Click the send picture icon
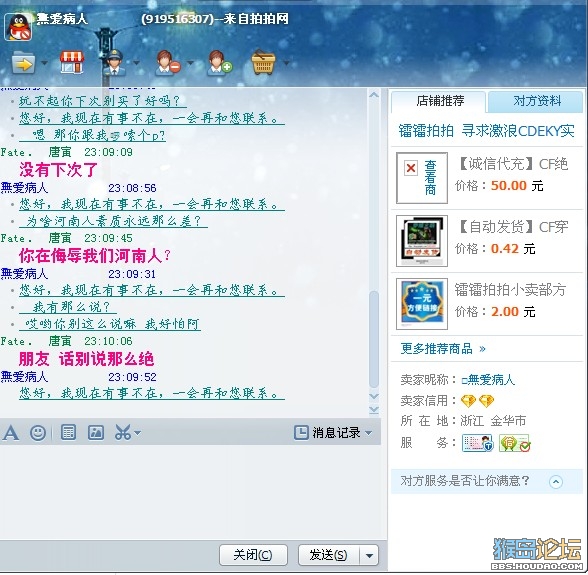The height and width of the screenshot is (575, 588). click(96, 432)
